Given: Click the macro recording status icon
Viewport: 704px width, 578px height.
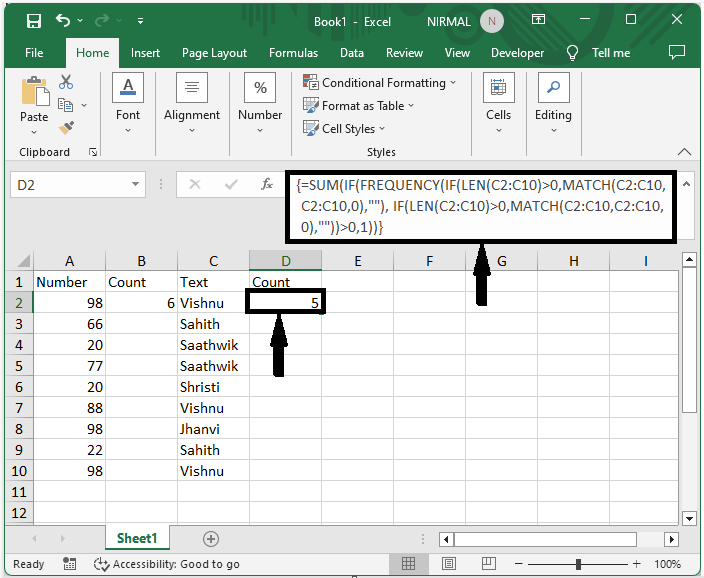Looking at the screenshot, I should [70, 564].
